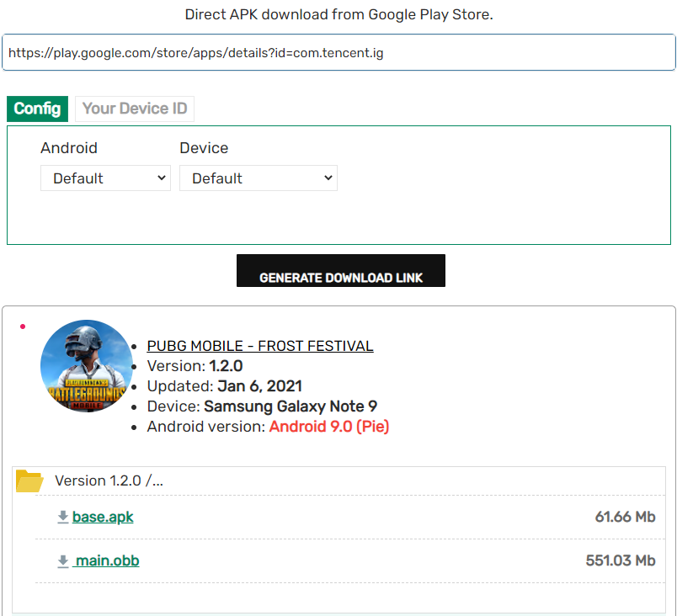This screenshot has width=677, height=616.
Task: Select the Jan 6, 2021 updated date
Action: [x=259, y=386]
